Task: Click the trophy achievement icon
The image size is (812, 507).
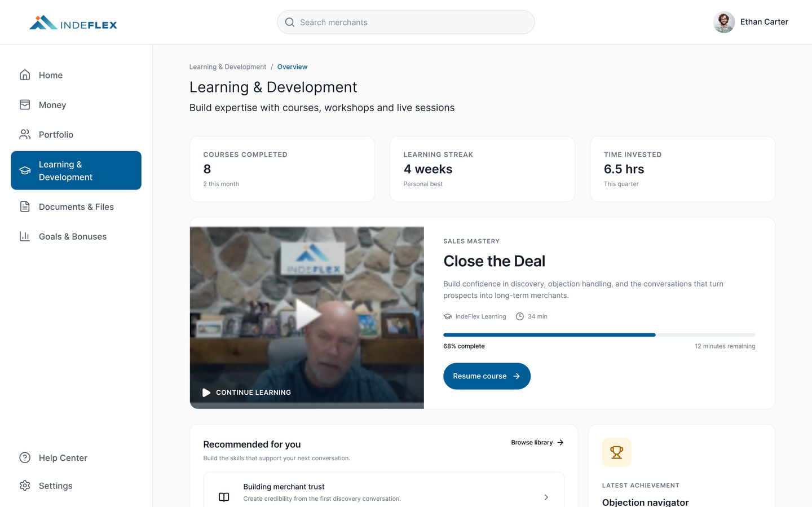Action: pyautogui.click(x=617, y=452)
